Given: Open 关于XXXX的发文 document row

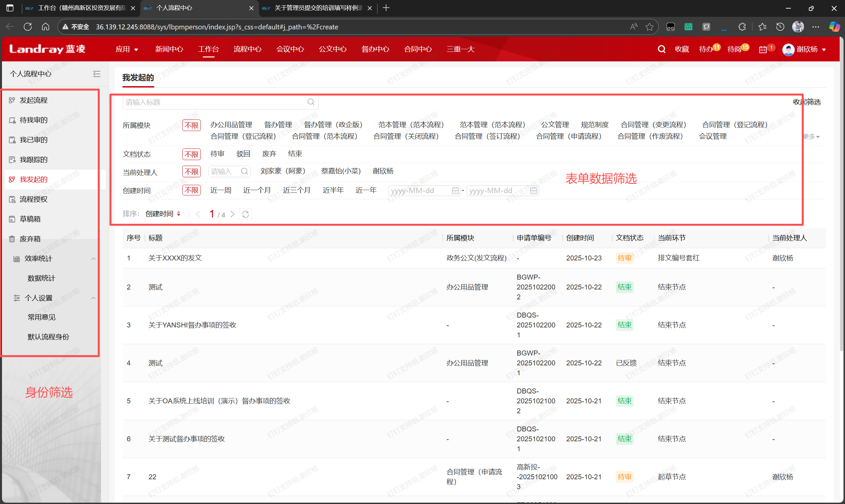Looking at the screenshot, I should 175,258.
